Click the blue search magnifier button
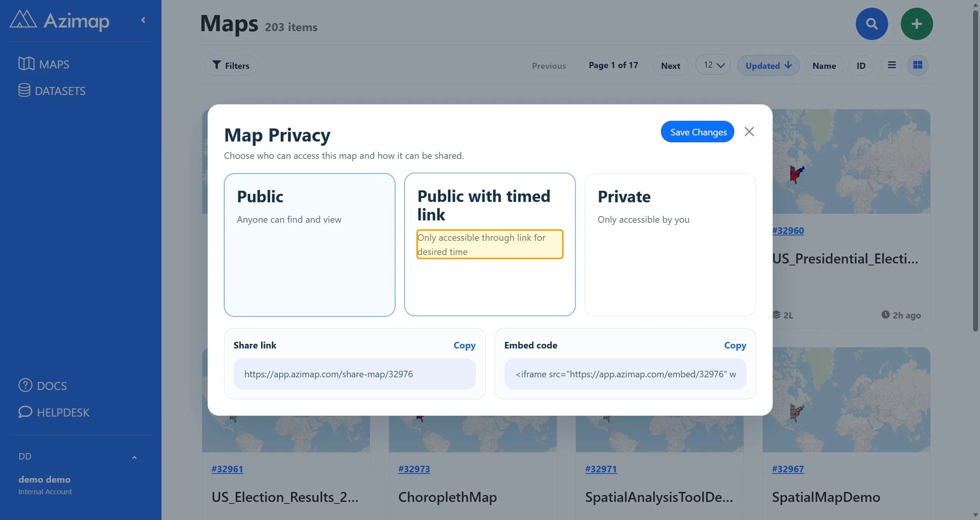The image size is (980, 520). pyautogui.click(x=872, y=24)
